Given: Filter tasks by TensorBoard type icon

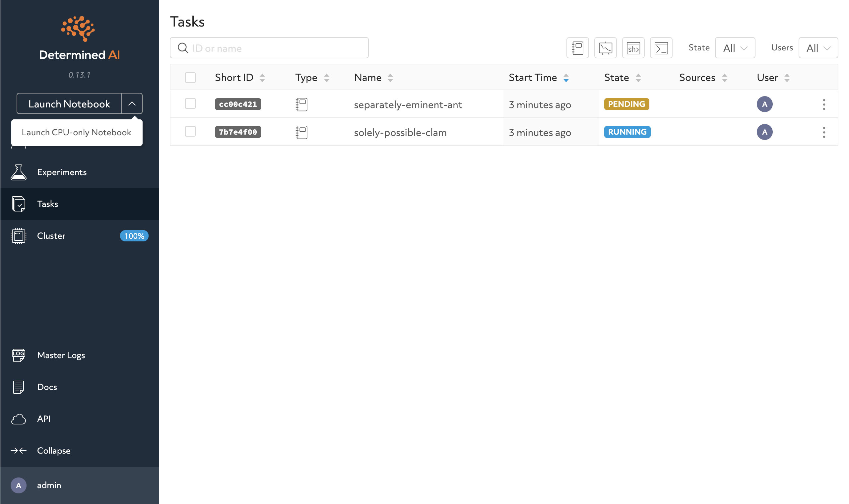Looking at the screenshot, I should [605, 48].
